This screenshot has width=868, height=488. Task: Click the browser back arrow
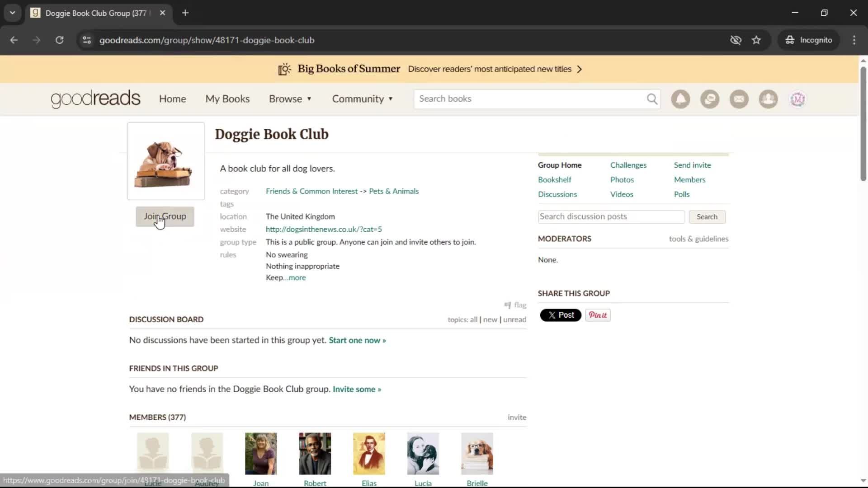pyautogui.click(x=14, y=40)
